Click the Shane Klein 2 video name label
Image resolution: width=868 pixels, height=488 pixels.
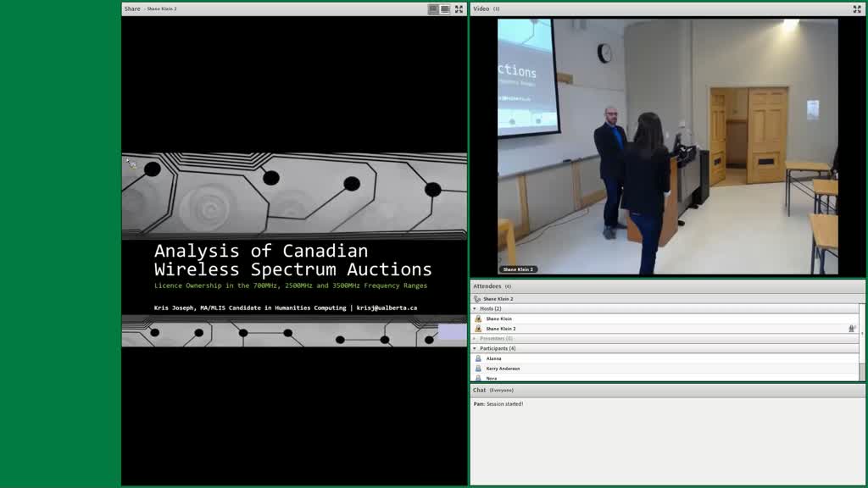[518, 269]
